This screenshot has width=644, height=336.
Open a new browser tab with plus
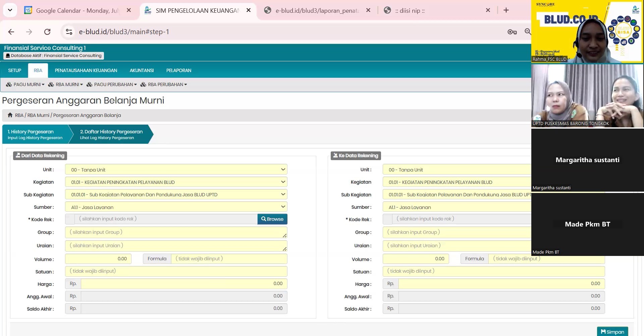point(506,10)
